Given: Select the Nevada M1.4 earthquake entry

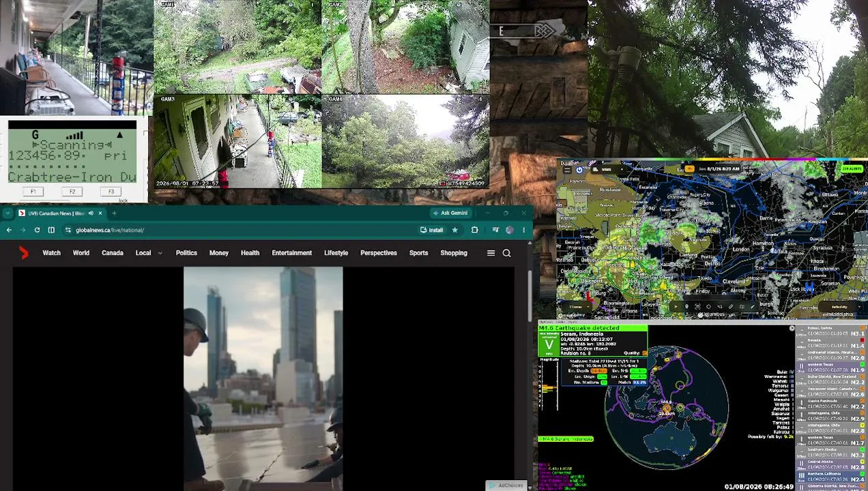Looking at the screenshot, I should click(831, 344).
